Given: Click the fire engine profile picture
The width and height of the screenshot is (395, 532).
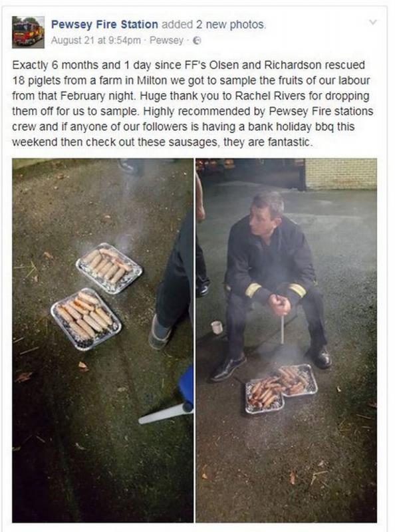Looking at the screenshot, I should [28, 32].
